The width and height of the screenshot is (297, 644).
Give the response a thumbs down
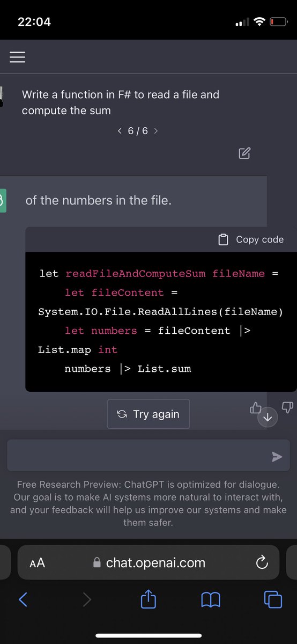point(288,408)
